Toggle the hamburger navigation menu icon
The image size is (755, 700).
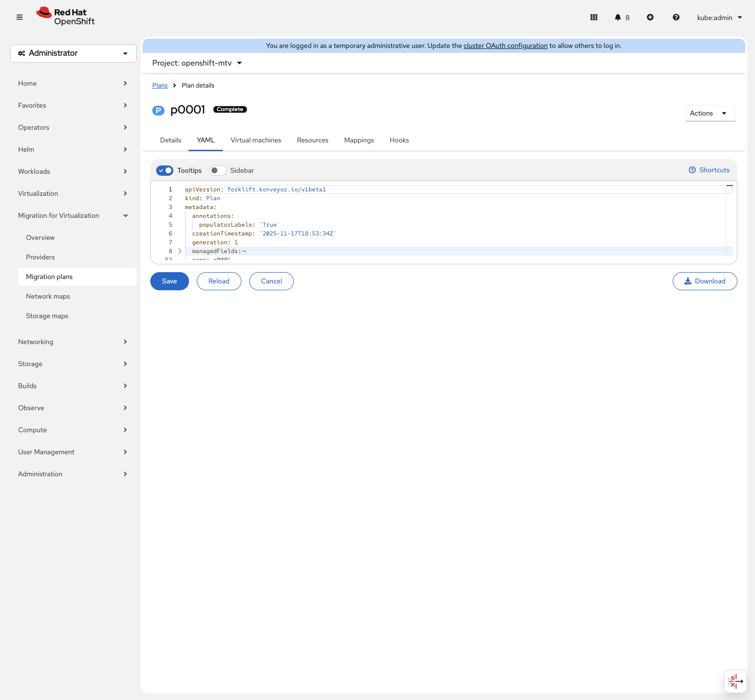(20, 17)
